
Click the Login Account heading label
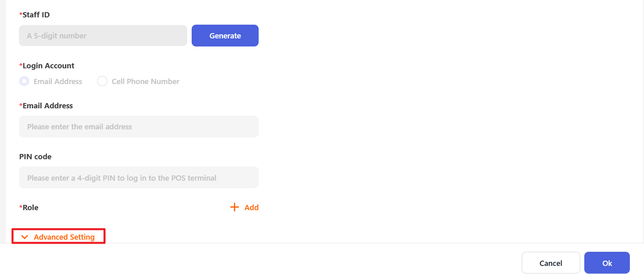tap(48, 66)
